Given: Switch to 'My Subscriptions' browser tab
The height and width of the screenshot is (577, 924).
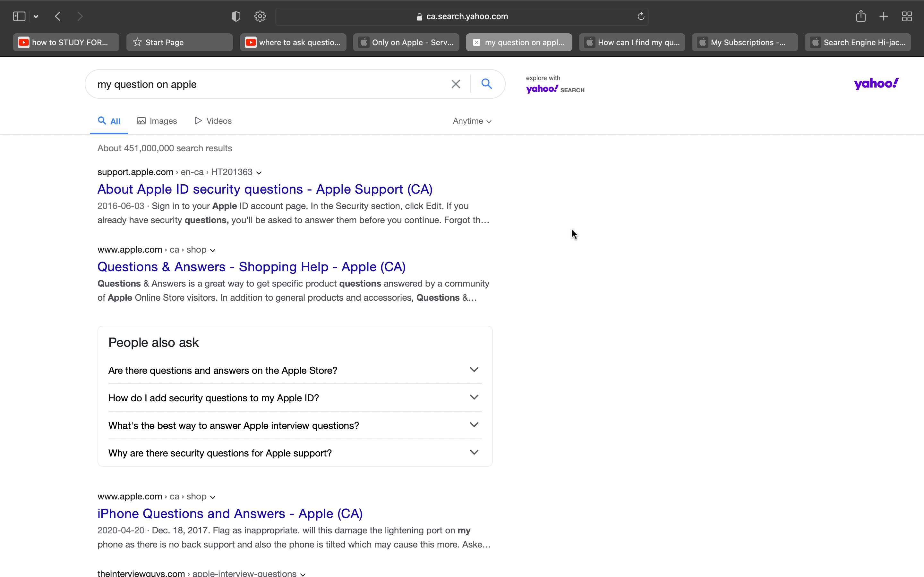Looking at the screenshot, I should [744, 42].
